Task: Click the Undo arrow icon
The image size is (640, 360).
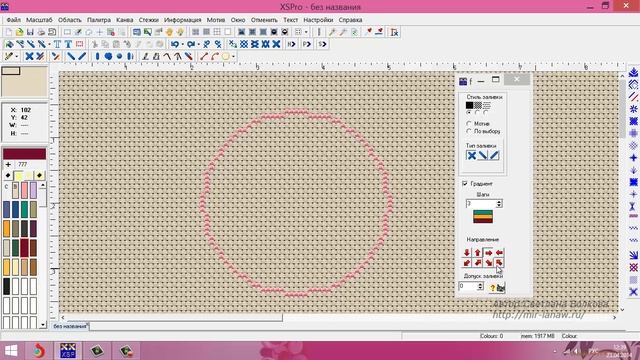Action: click(x=175, y=44)
